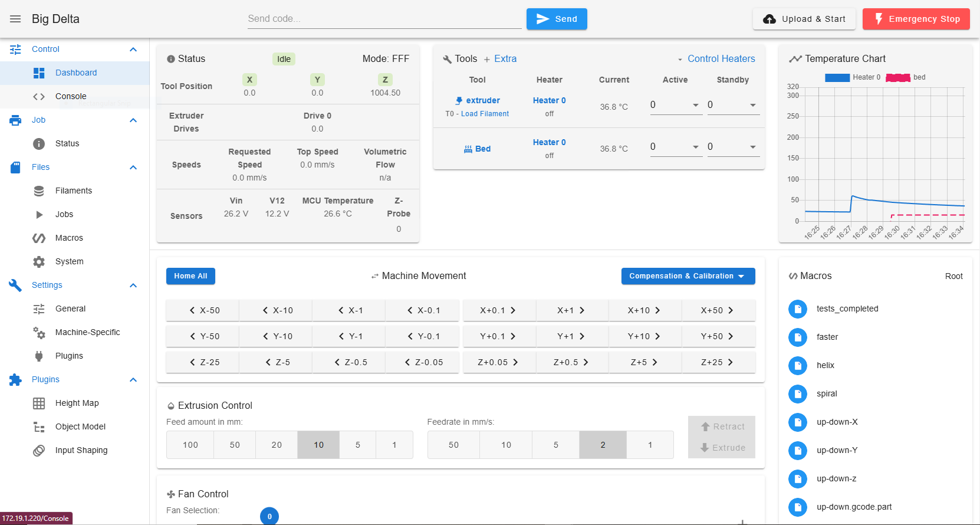The image size is (980, 525).
Task: Toggle the Bed Heater 0 state
Action: click(x=549, y=142)
